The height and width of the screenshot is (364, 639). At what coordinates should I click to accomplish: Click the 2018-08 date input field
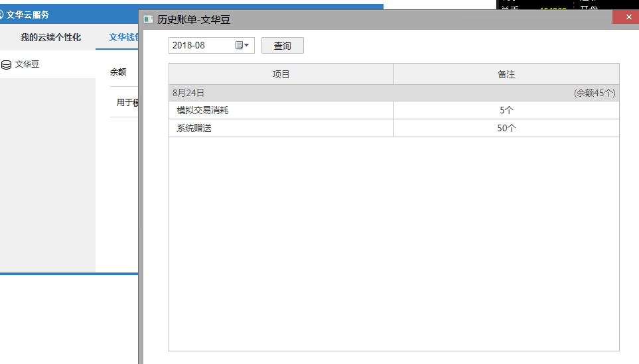point(199,46)
